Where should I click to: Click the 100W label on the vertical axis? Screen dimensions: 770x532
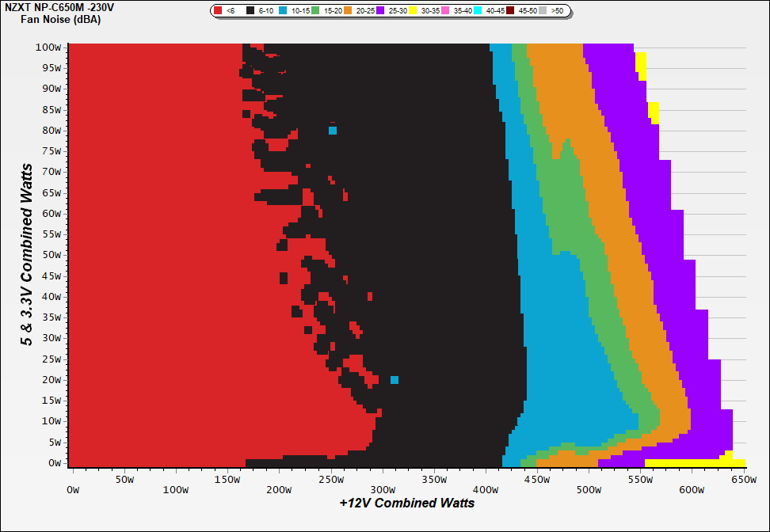[48, 47]
